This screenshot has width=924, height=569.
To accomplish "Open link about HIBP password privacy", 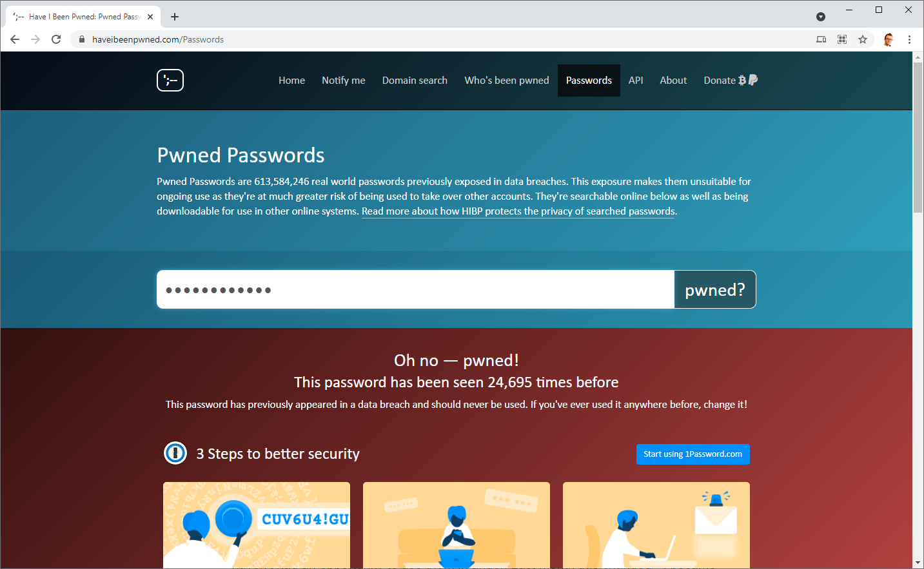I will coord(518,211).
